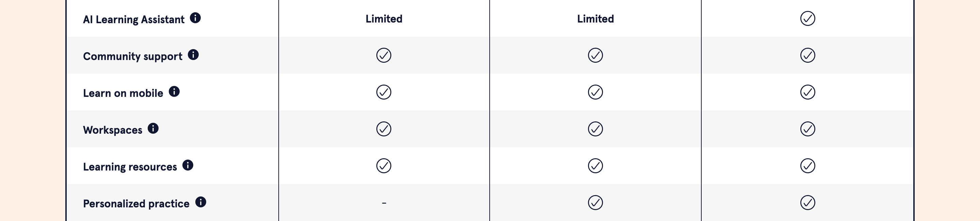Click the dash in Personalized practice row
Viewport: 980px width, 221px height.
pyautogui.click(x=384, y=203)
